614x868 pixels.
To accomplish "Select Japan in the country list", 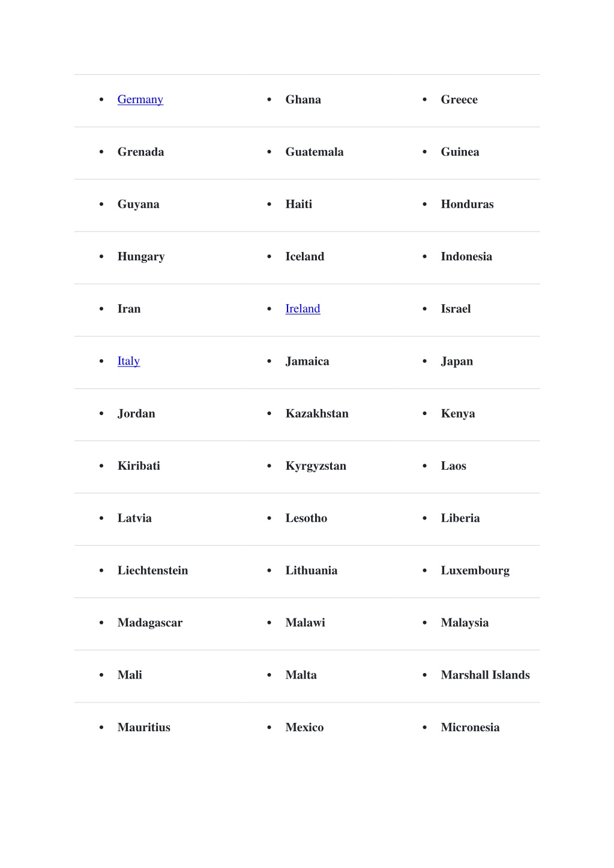I will click(457, 361).
